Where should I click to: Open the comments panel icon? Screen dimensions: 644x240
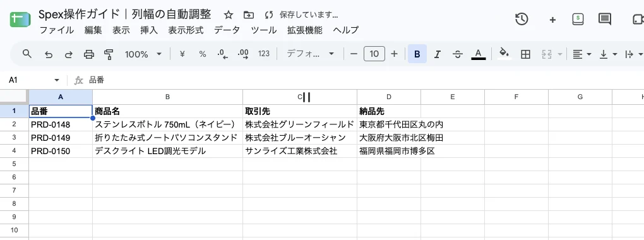pos(605,19)
